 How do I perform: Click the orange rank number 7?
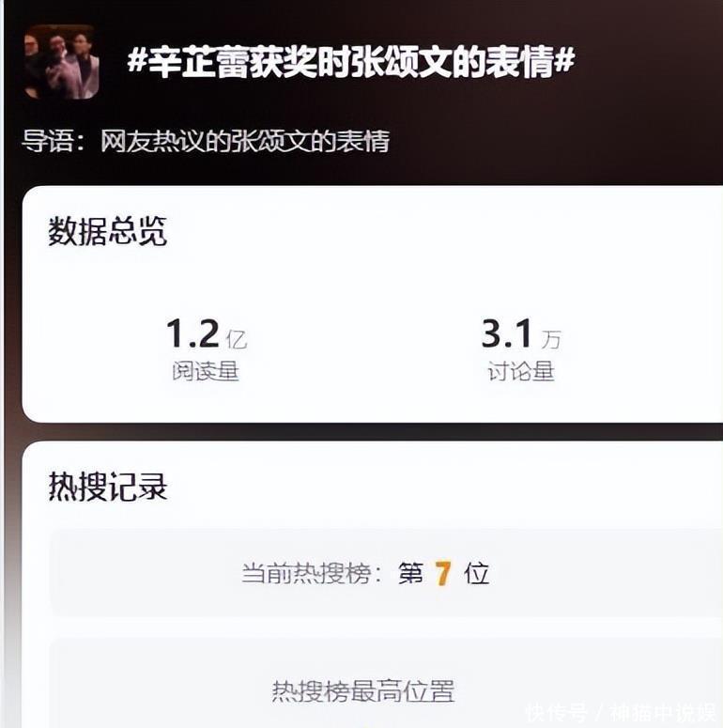click(x=443, y=573)
